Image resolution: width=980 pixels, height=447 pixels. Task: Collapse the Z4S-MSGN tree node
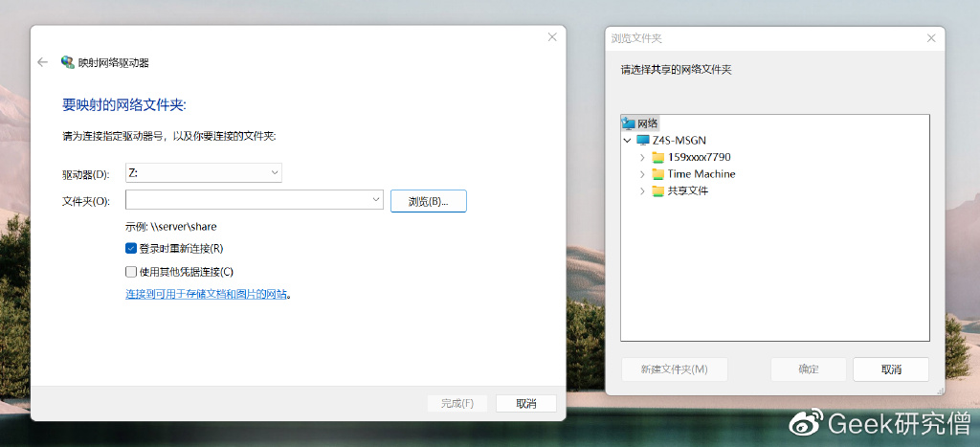click(x=628, y=140)
